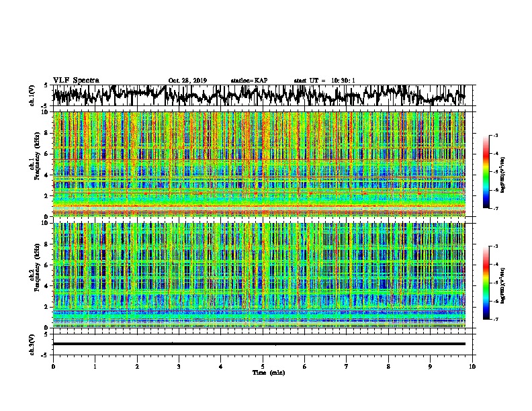Image resolution: width=532 pixels, height=411 pixels.
Task: Click the ch.3 flat voltage trace
Action: click(259, 344)
